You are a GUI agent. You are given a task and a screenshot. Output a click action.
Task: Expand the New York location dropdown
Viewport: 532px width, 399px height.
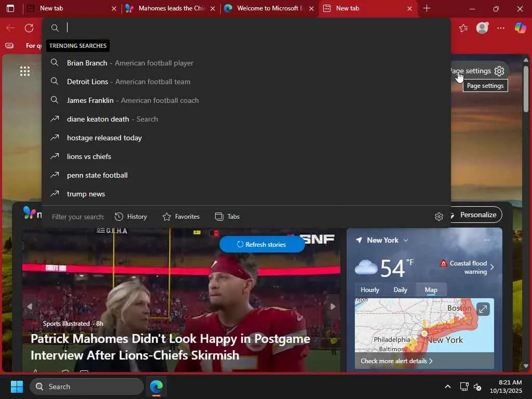click(406, 240)
